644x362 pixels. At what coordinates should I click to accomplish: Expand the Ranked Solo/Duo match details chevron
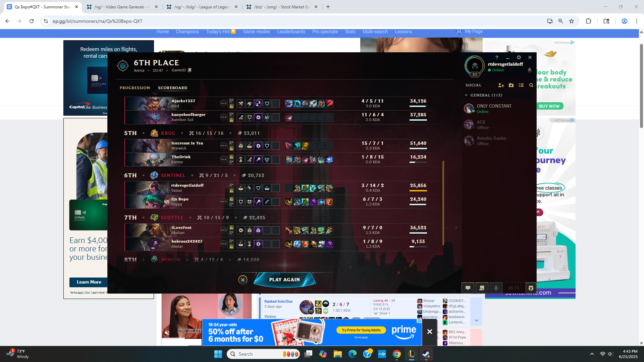[x=476, y=320]
